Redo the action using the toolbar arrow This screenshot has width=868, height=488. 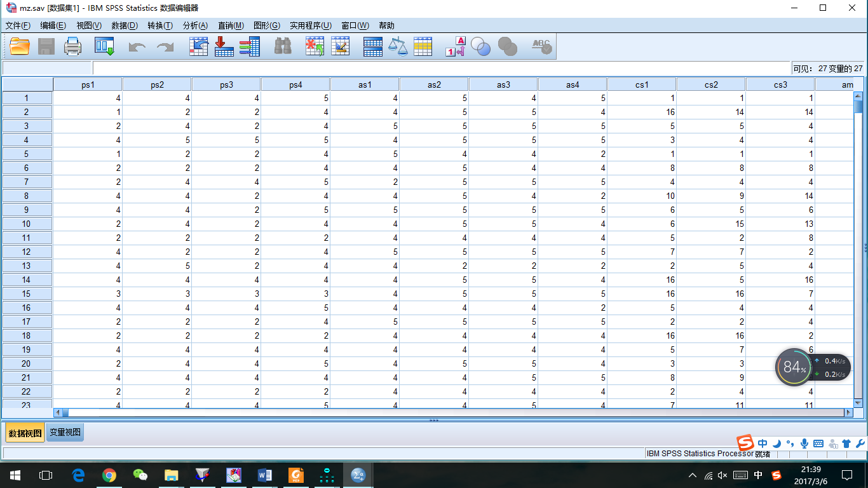click(165, 47)
